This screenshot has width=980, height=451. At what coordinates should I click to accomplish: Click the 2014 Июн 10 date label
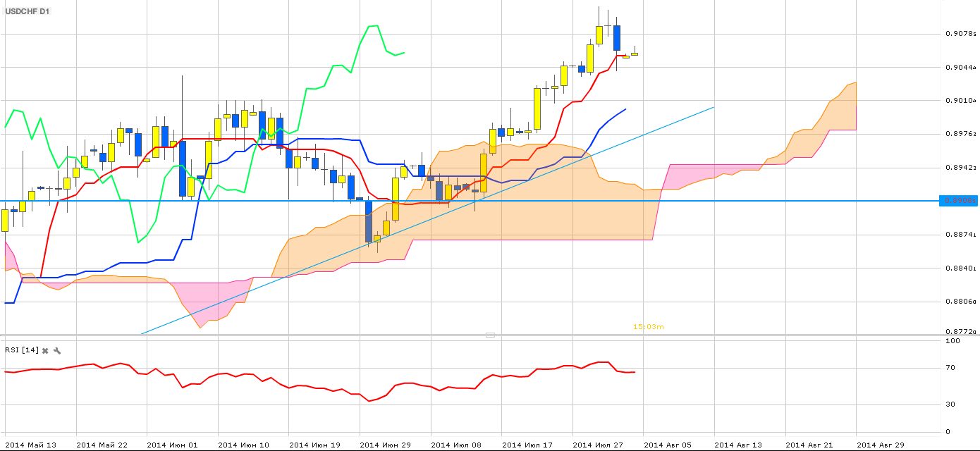[243, 445]
